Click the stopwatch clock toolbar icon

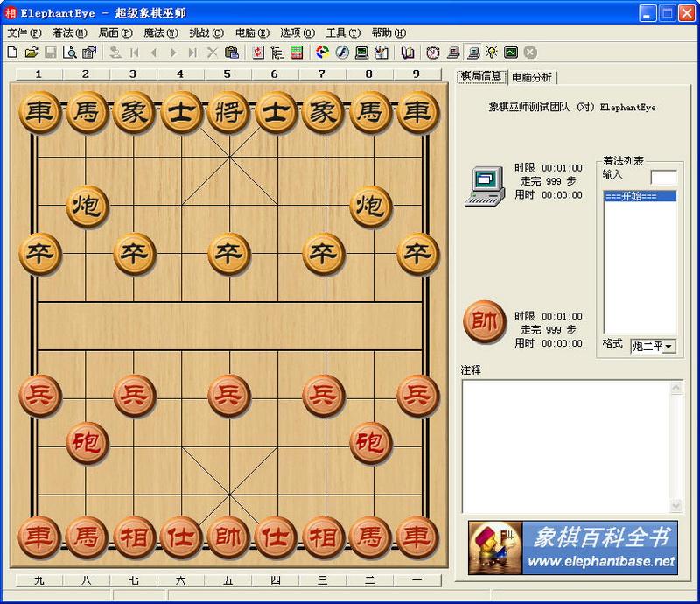point(433,53)
